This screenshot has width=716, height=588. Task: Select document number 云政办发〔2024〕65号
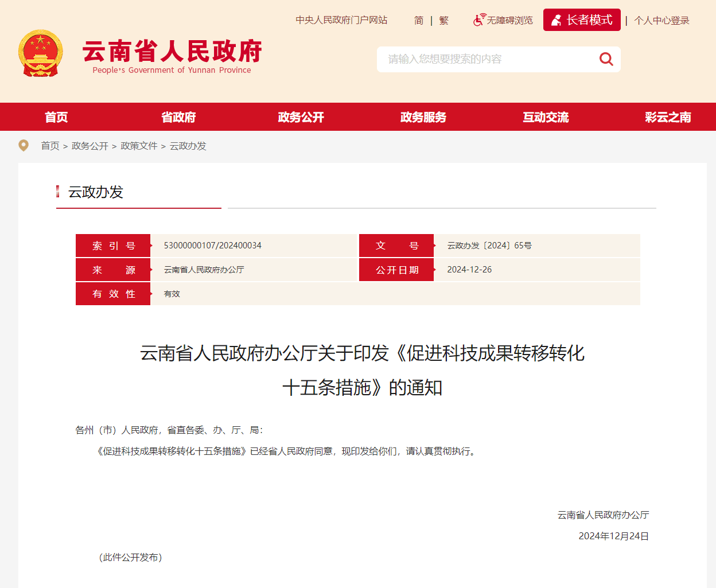pos(489,246)
